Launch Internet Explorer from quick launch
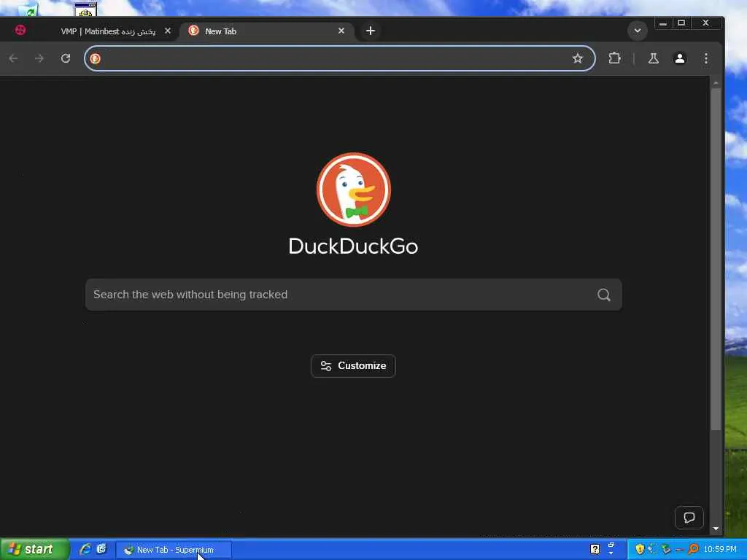Viewport: 747px width, 560px height. (85, 550)
